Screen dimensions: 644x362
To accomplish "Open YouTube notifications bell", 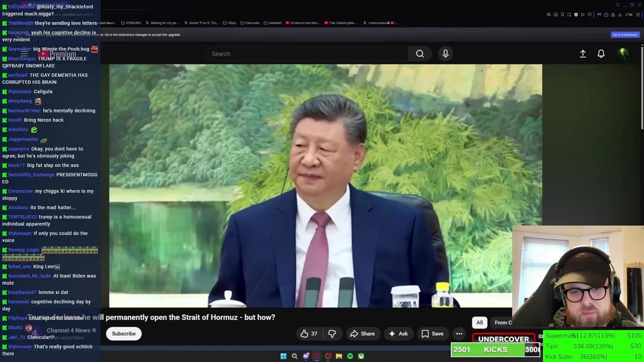I will 601,54.
